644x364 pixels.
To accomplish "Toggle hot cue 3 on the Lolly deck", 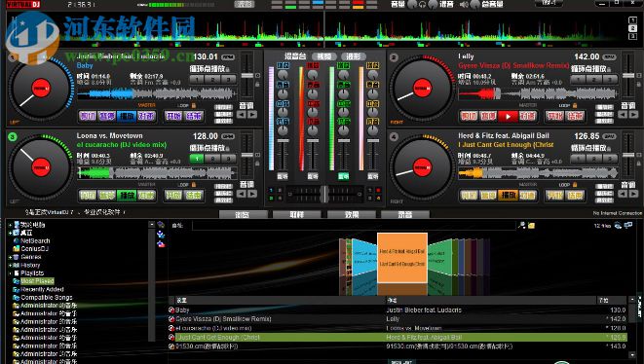I will point(610,79).
